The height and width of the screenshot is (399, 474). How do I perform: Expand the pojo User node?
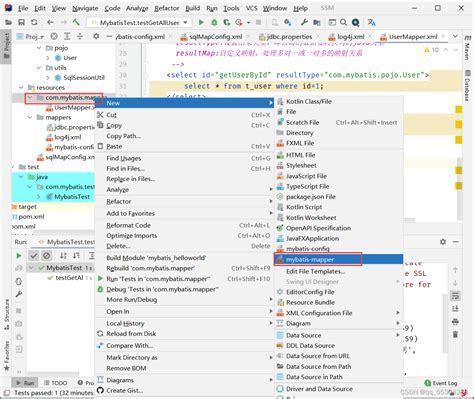48,58
